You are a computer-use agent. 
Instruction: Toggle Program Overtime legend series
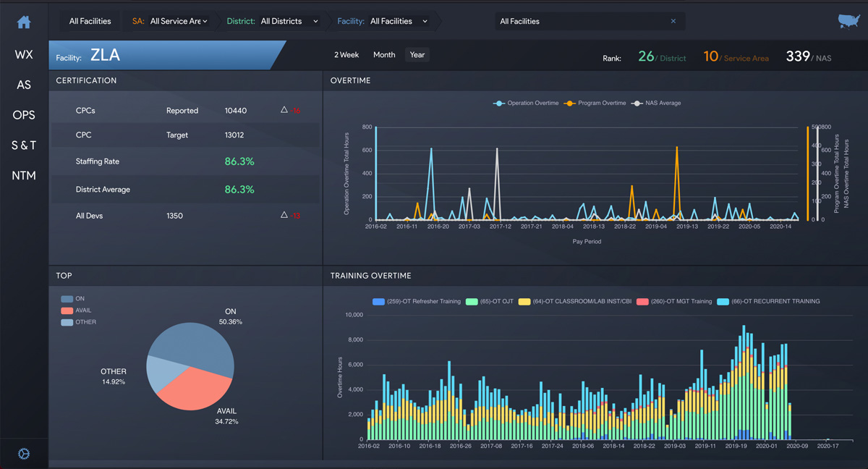[x=596, y=103]
